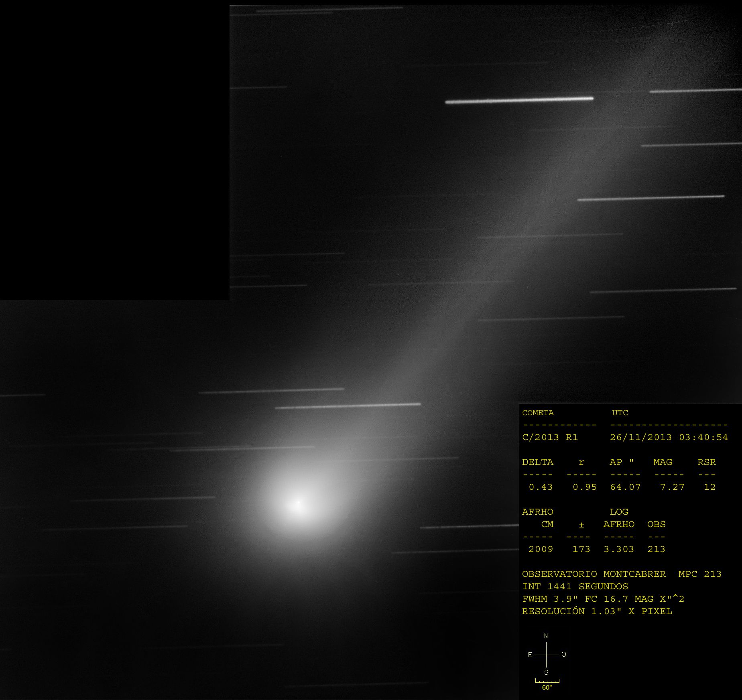Click the 'E' east compass label
742x700 pixels.
530,655
